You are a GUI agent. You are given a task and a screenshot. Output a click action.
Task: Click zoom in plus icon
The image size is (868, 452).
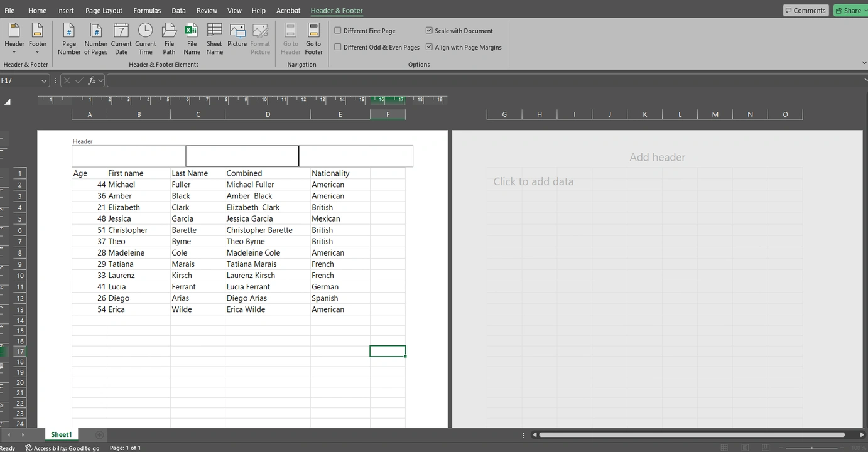click(842, 448)
